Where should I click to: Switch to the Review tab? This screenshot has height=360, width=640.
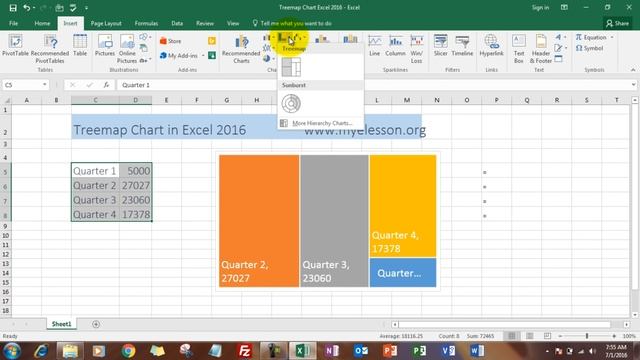(x=204, y=23)
